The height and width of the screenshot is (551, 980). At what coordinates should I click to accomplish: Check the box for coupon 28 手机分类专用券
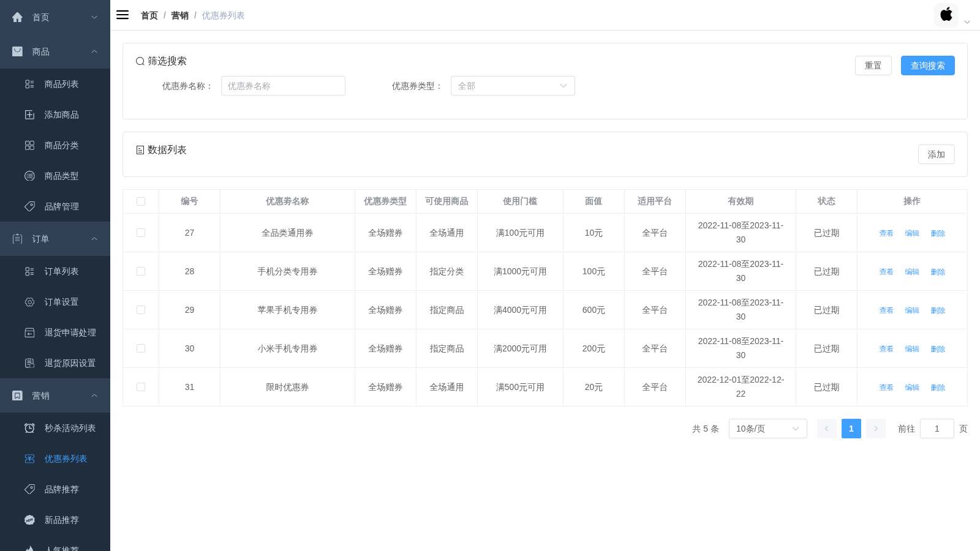(x=141, y=271)
